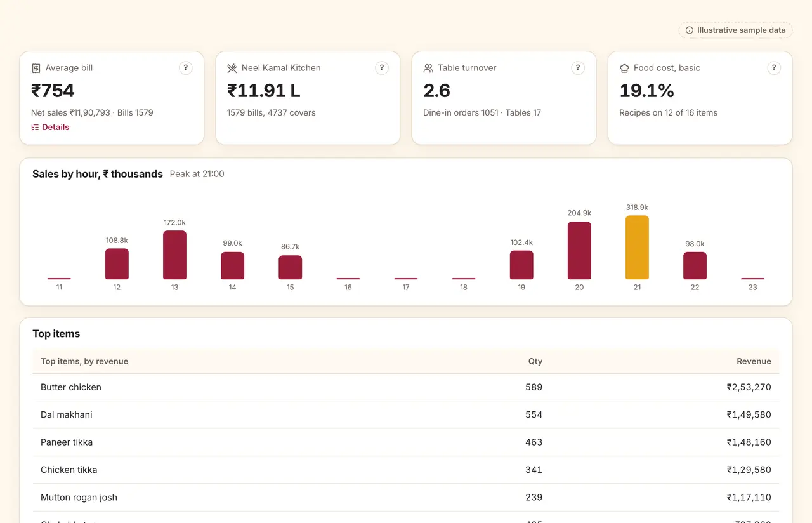
Task: Click the quantity 463 for Paneer tikka
Action: tap(534, 442)
